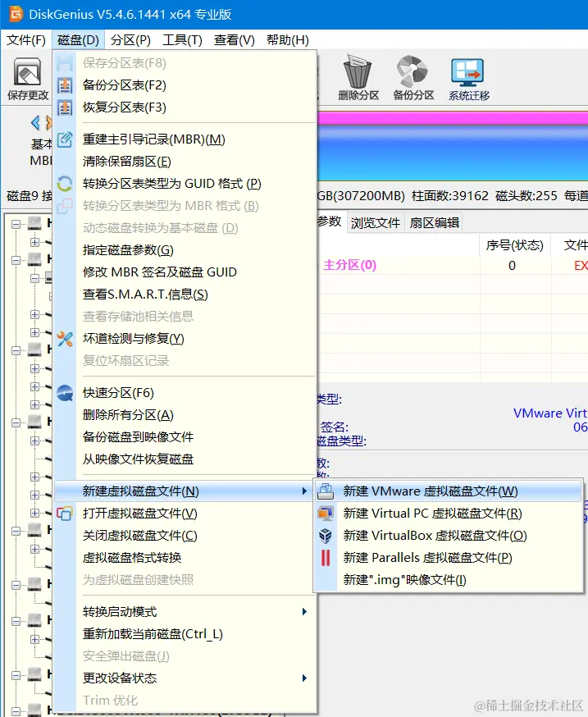The height and width of the screenshot is (717, 588).
Task: Choose 新建 VMware 虚拟磁盘文件(W)
Action: tap(449, 491)
